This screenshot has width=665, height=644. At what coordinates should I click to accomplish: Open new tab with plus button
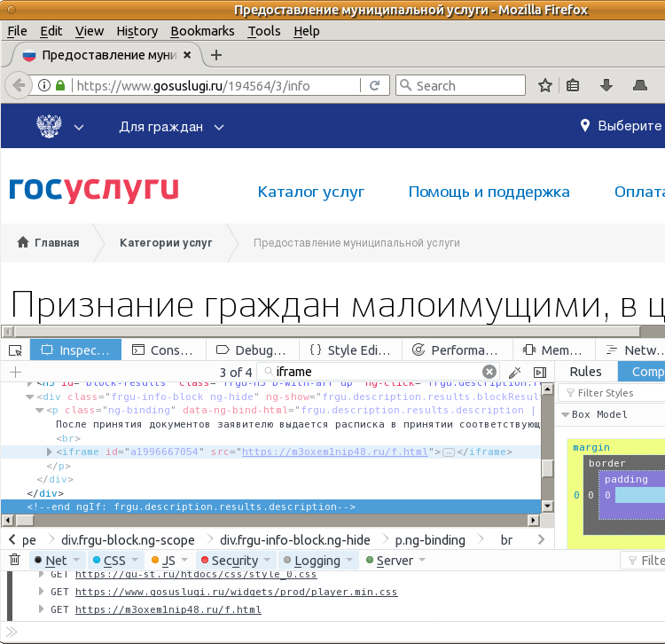click(x=216, y=55)
